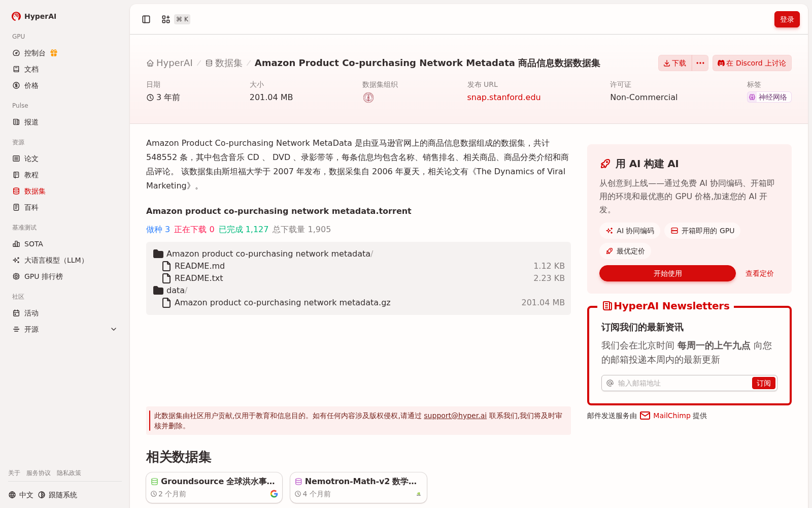Click the 正在下载 0 stat
The width and height of the screenshot is (812, 508).
[x=194, y=230]
